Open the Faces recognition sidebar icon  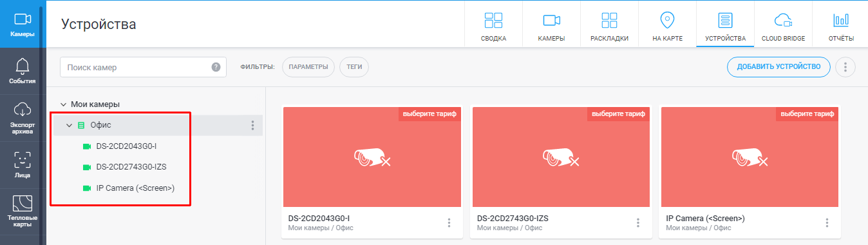23,159
